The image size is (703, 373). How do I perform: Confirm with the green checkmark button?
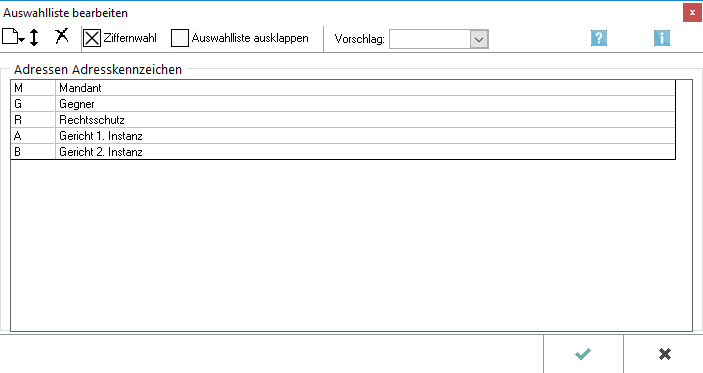click(583, 354)
